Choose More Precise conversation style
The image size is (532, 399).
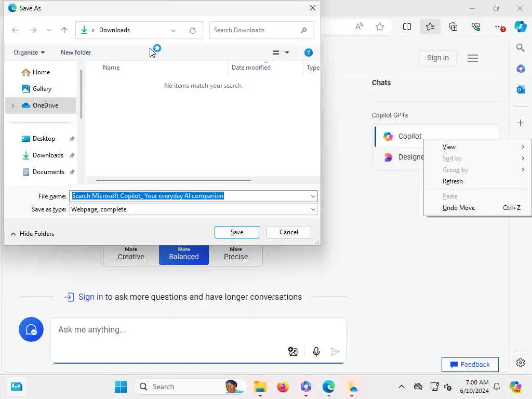coord(236,254)
